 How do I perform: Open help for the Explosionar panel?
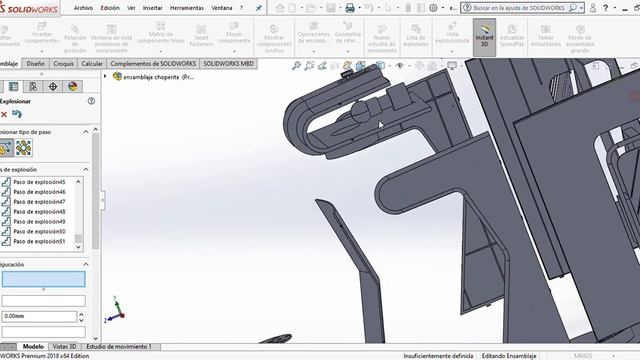(91, 101)
